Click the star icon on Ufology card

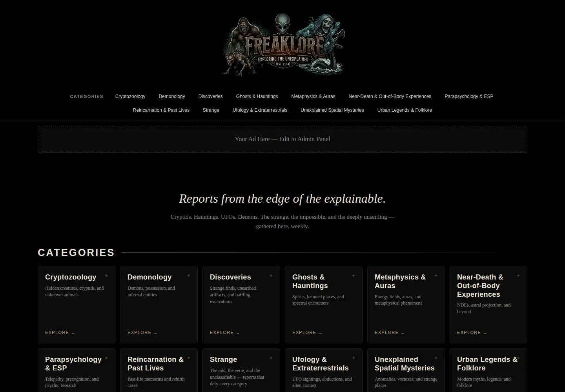pos(354,358)
